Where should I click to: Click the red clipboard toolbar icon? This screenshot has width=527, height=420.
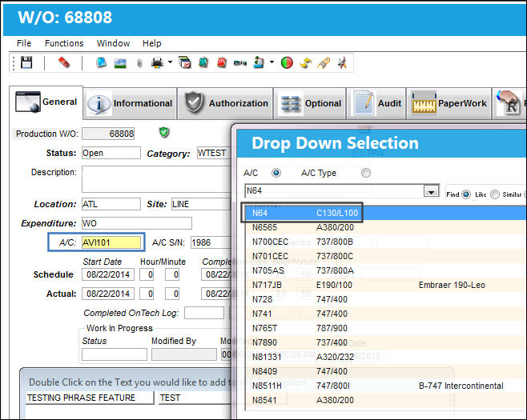click(222, 62)
